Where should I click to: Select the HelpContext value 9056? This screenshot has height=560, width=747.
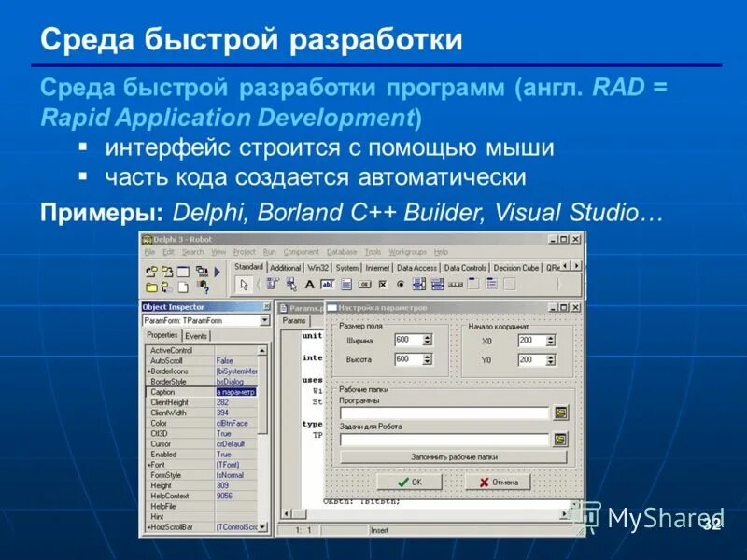point(224,497)
